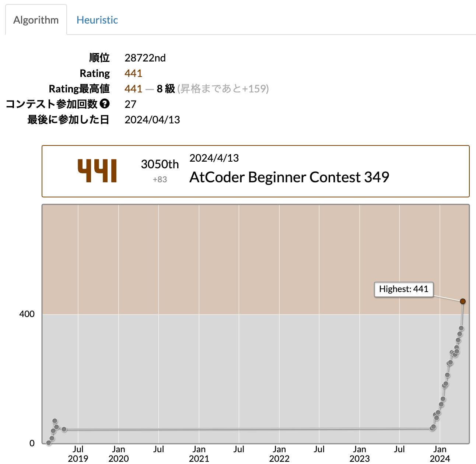Click the +83 rating change value
Screen dimensions: 476x464
(160, 179)
